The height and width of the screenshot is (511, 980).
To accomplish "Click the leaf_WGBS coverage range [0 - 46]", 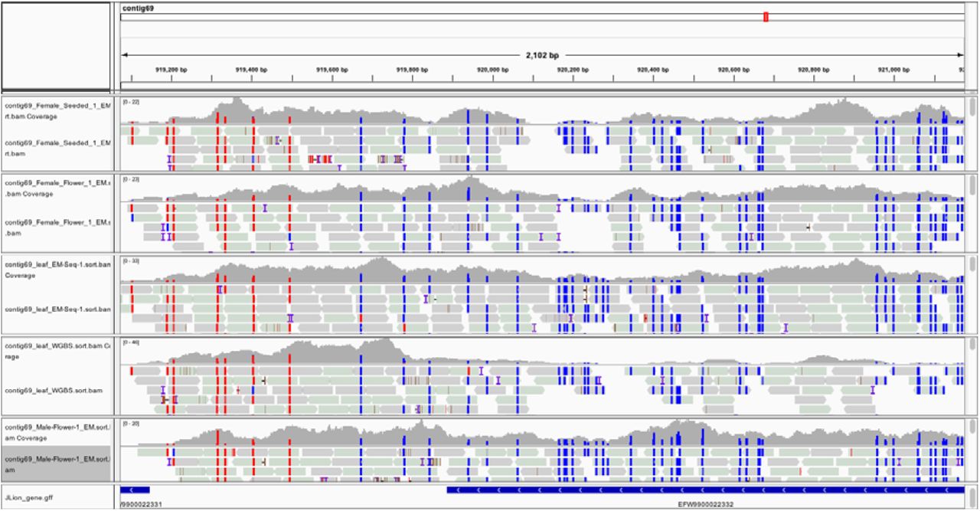I will click(x=131, y=342).
